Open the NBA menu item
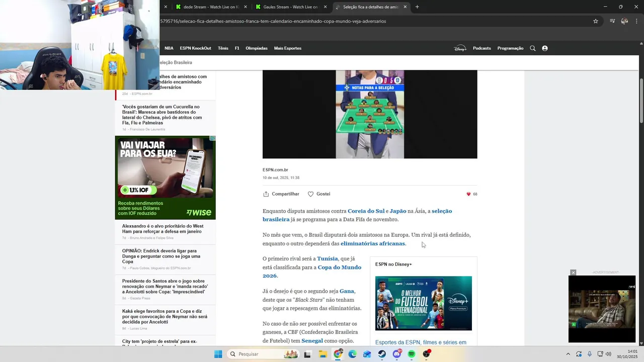This screenshot has width=644, height=362. 169,48
